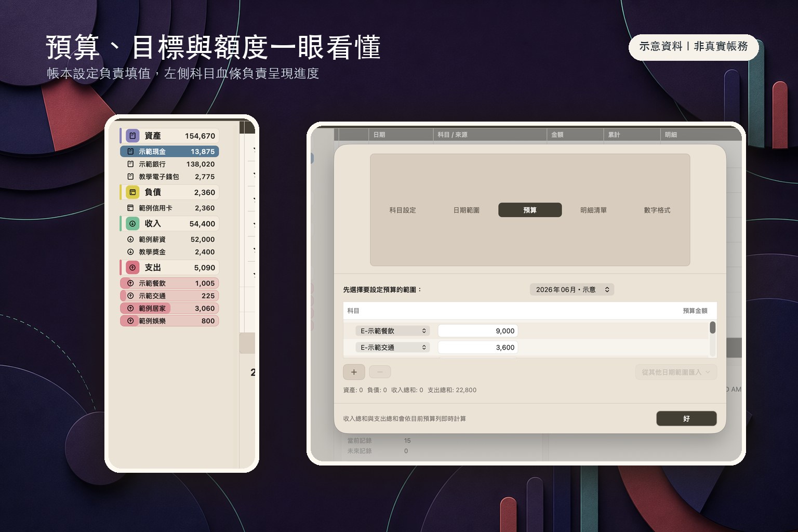Remove budget row with minus button
798x532 pixels.
click(x=380, y=372)
